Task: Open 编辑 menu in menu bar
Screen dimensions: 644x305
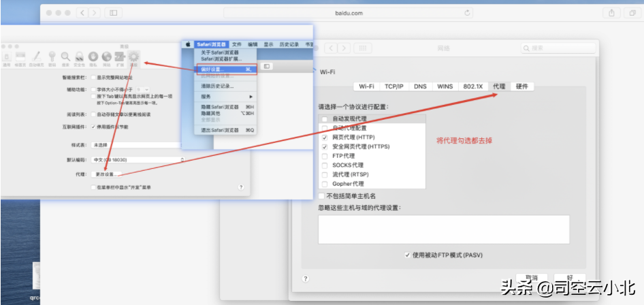Action: point(253,44)
